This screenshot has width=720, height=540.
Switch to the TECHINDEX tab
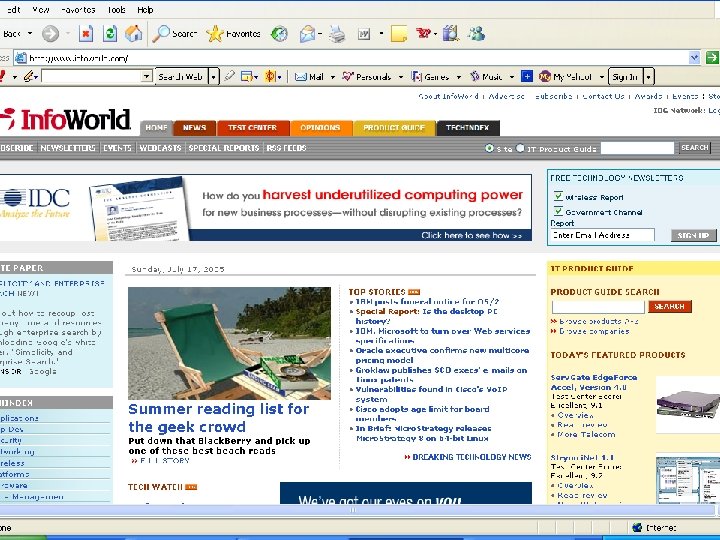point(468,128)
